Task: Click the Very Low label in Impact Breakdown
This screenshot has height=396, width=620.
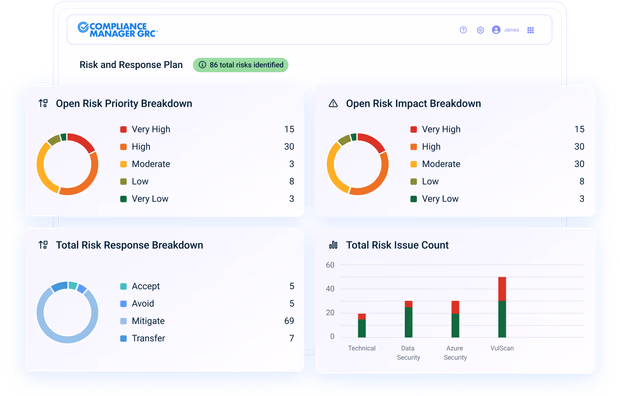Action: point(440,199)
